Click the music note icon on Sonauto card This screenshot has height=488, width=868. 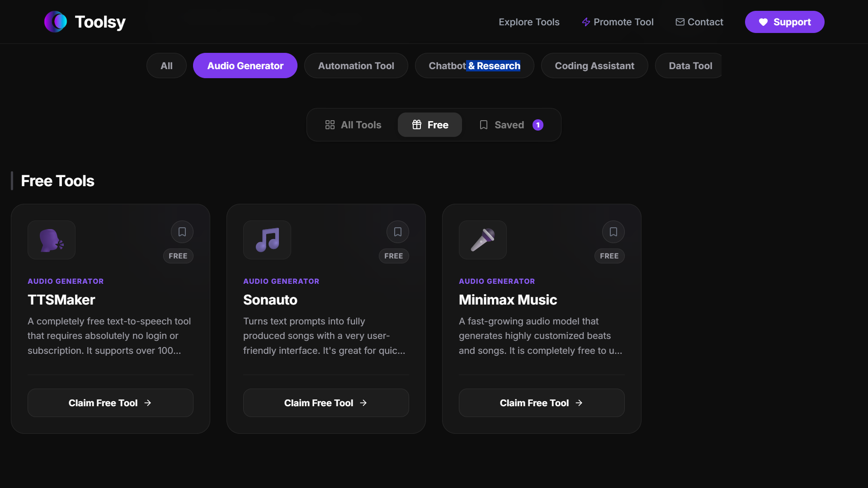[x=267, y=240]
